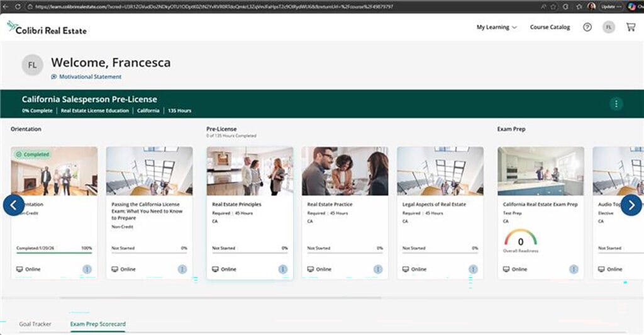Click the help question mark icon
Image resolution: width=644 pixels, height=335 pixels.
[x=587, y=27]
